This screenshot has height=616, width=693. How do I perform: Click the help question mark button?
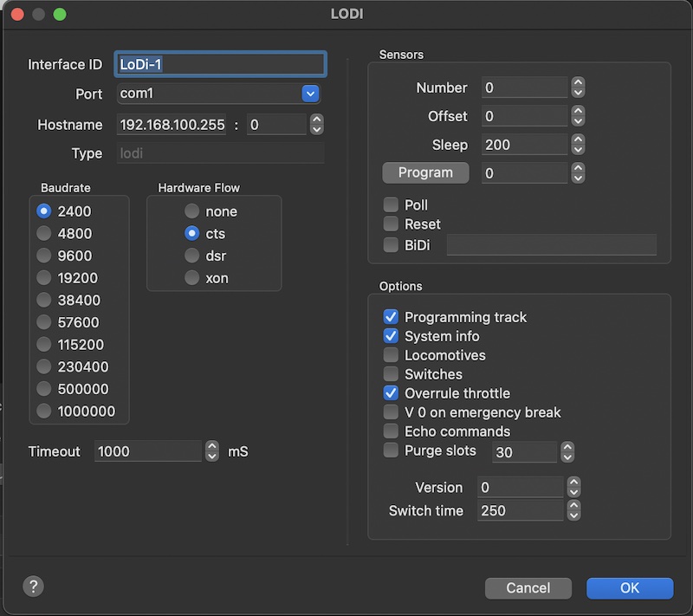[33, 586]
